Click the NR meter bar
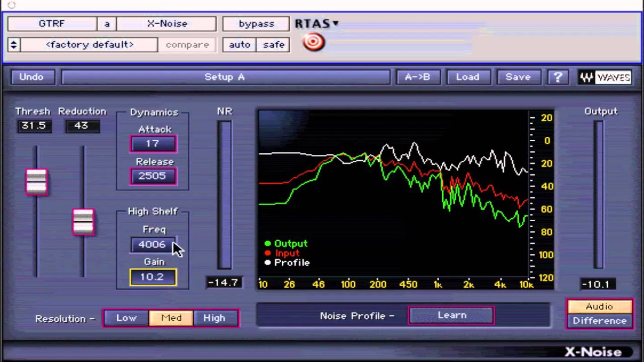The width and height of the screenshot is (644, 362). coord(224,195)
